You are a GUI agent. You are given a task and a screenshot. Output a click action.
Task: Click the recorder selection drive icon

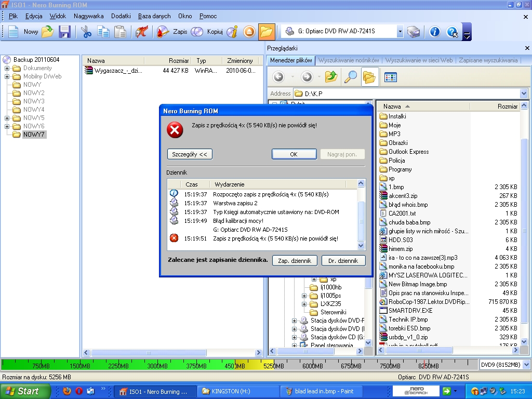click(x=414, y=32)
